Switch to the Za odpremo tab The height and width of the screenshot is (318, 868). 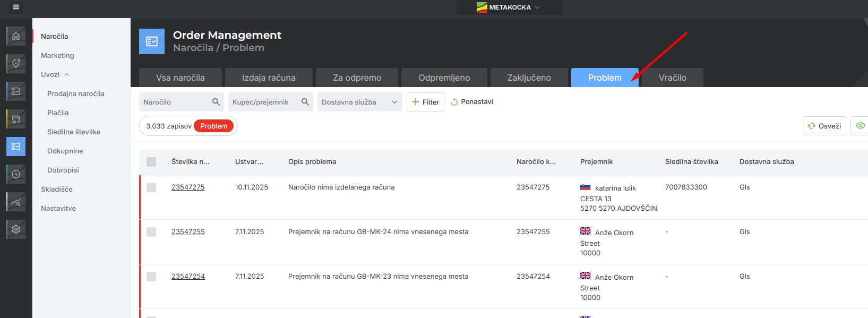[357, 78]
